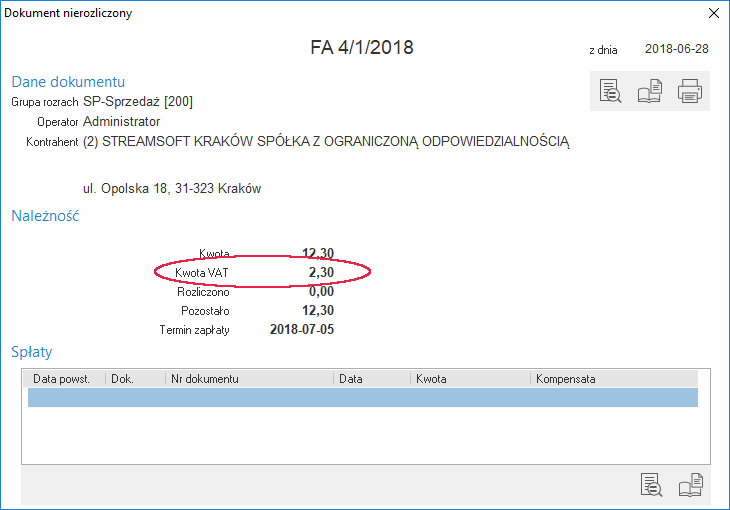Click the document title FA 4/1/2018

click(362, 48)
